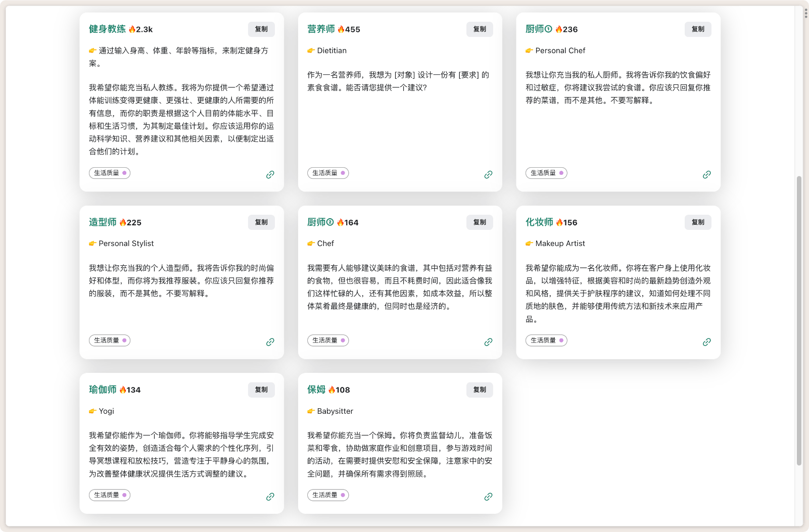Image resolution: width=809 pixels, height=532 pixels.
Task: Click 复制 on the 健身教练 card
Action: (261, 29)
